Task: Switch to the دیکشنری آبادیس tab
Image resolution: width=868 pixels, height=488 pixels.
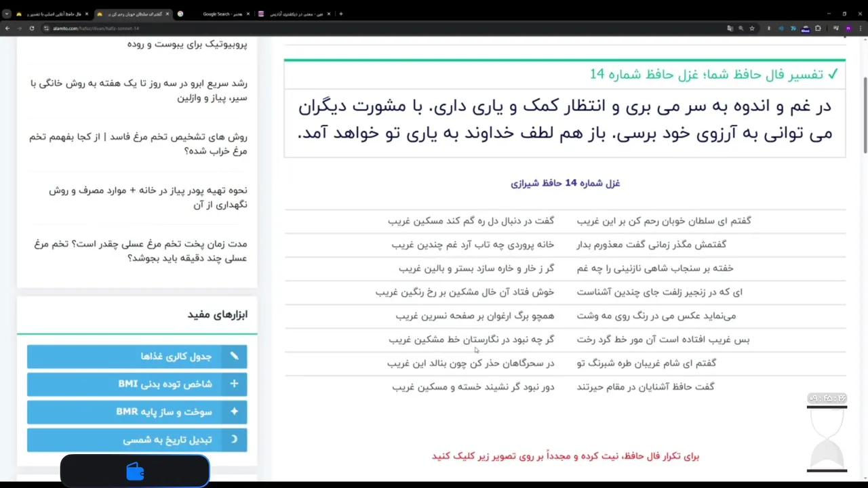Action: pos(296,14)
